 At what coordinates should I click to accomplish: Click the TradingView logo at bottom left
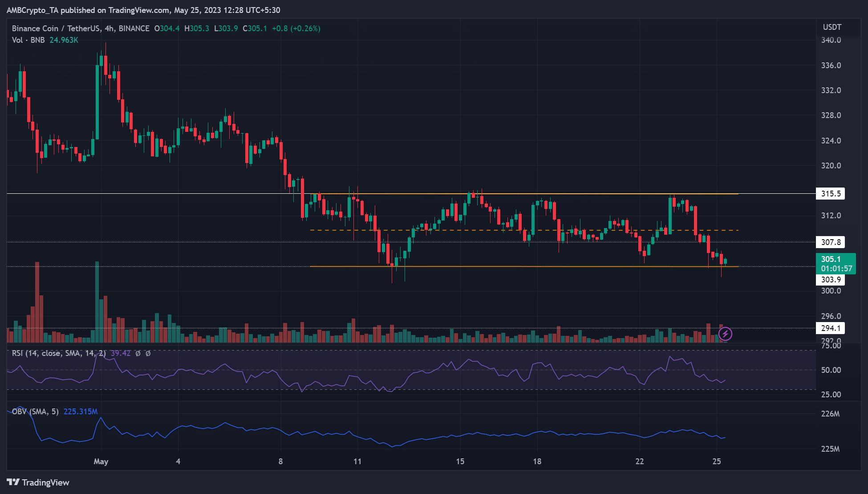(x=38, y=482)
